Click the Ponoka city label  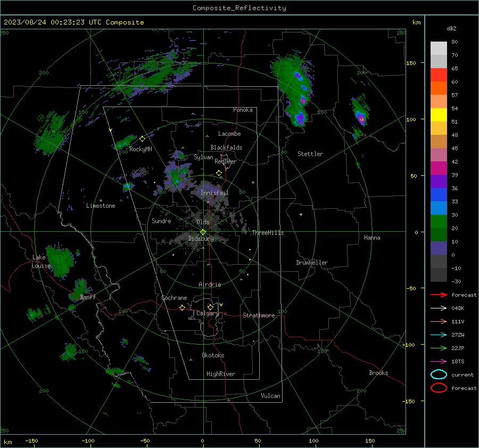[x=243, y=110]
